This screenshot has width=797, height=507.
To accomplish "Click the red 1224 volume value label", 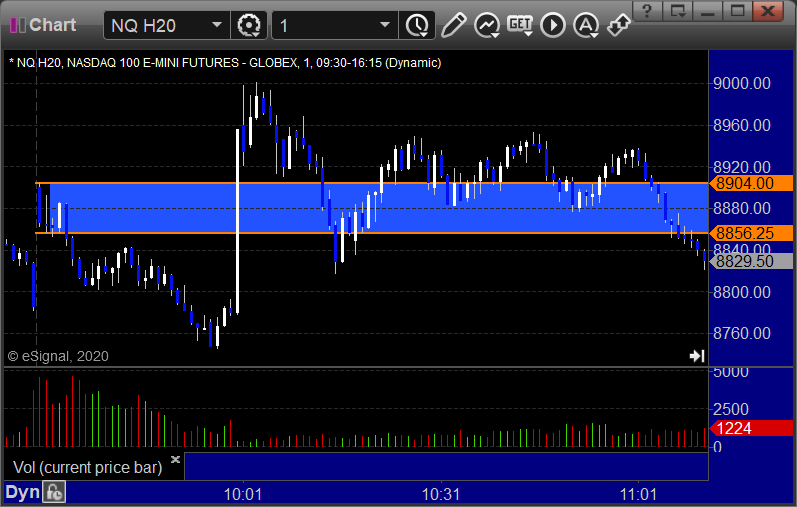I will (x=752, y=428).
